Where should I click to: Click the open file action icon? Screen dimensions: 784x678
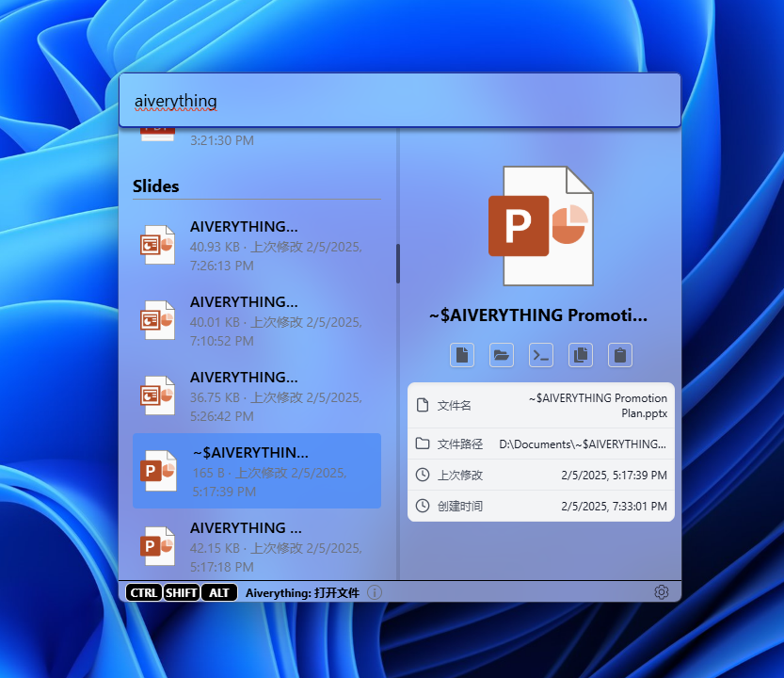[x=461, y=355]
